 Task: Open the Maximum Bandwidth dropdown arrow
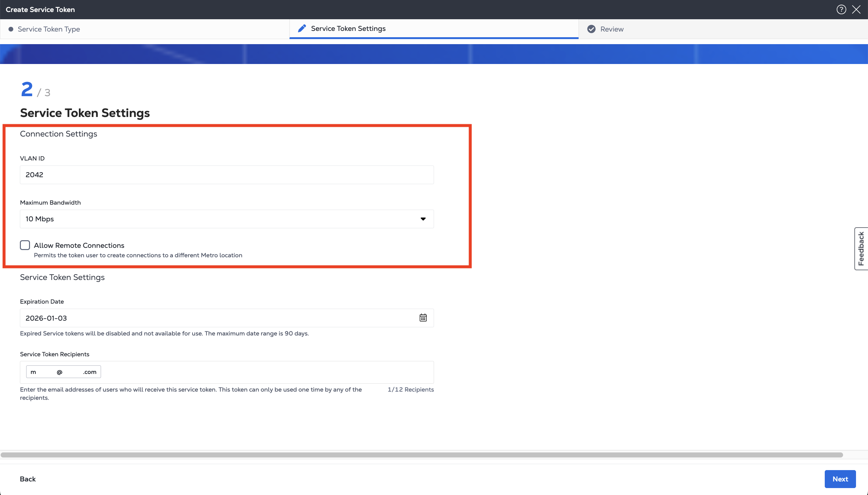click(423, 219)
